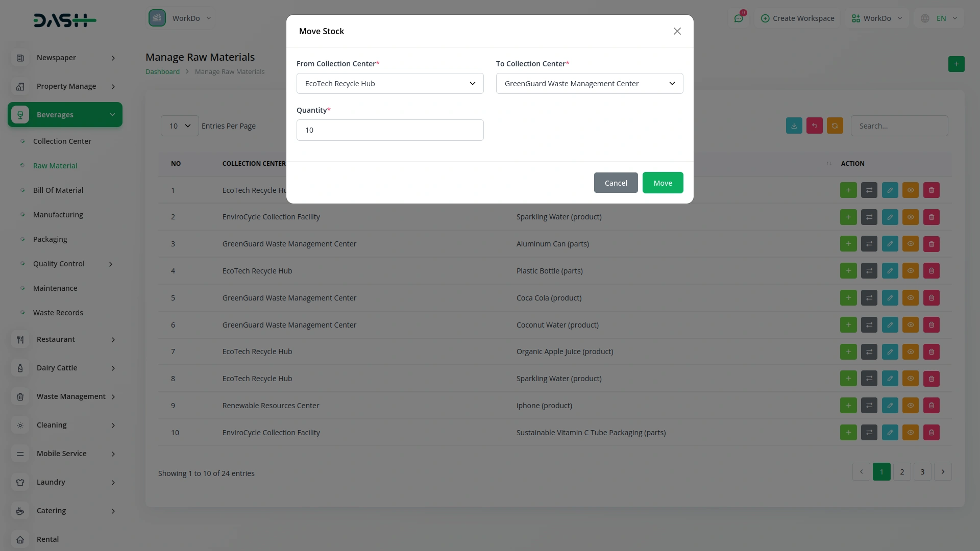The width and height of the screenshot is (980, 551).
Task: Open the Waste Records menu item
Action: pos(58,313)
